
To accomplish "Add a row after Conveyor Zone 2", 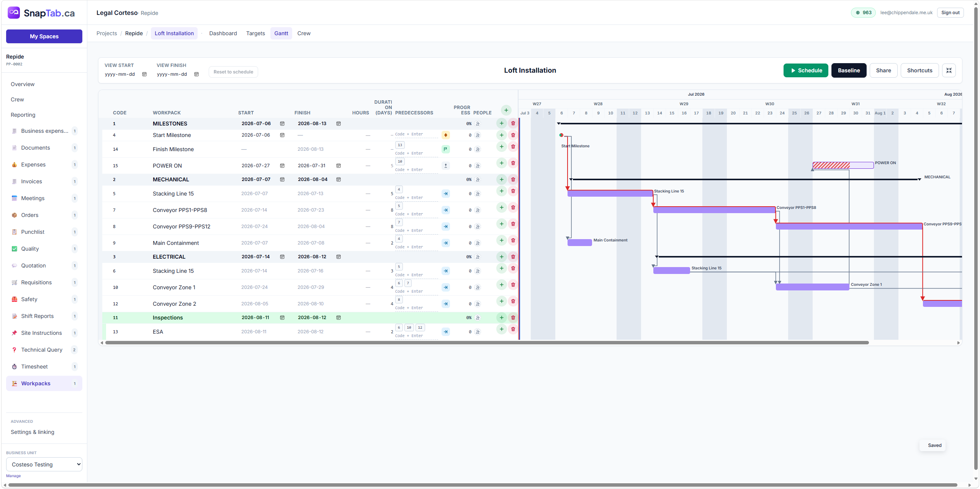I will click(501, 301).
